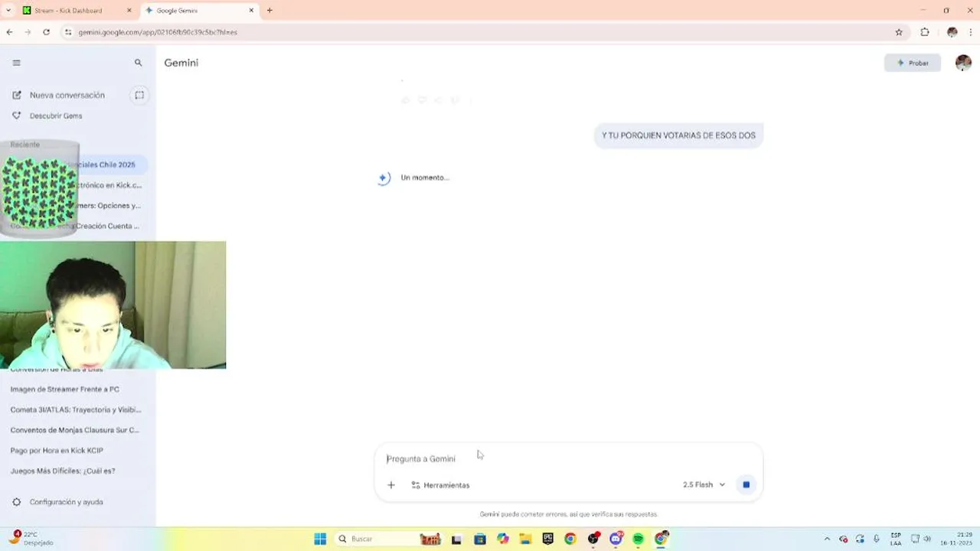Image resolution: width=980 pixels, height=551 pixels.
Task: Open the Chrome profile avatar
Action: coord(952,32)
